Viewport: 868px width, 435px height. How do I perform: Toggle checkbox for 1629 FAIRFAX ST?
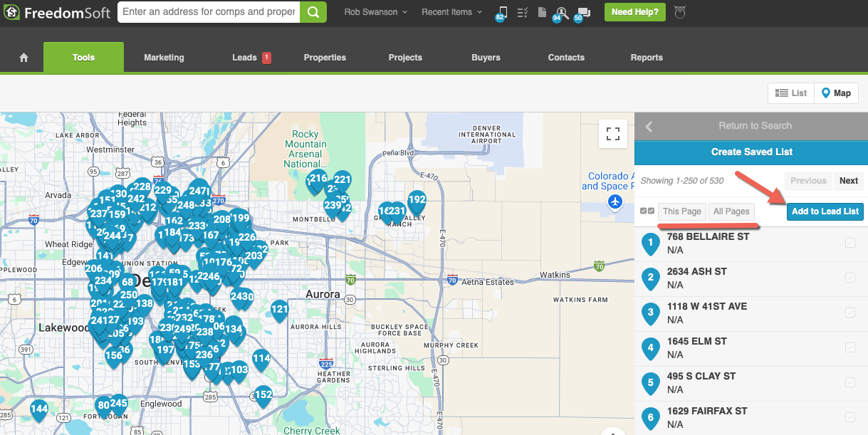(x=850, y=417)
